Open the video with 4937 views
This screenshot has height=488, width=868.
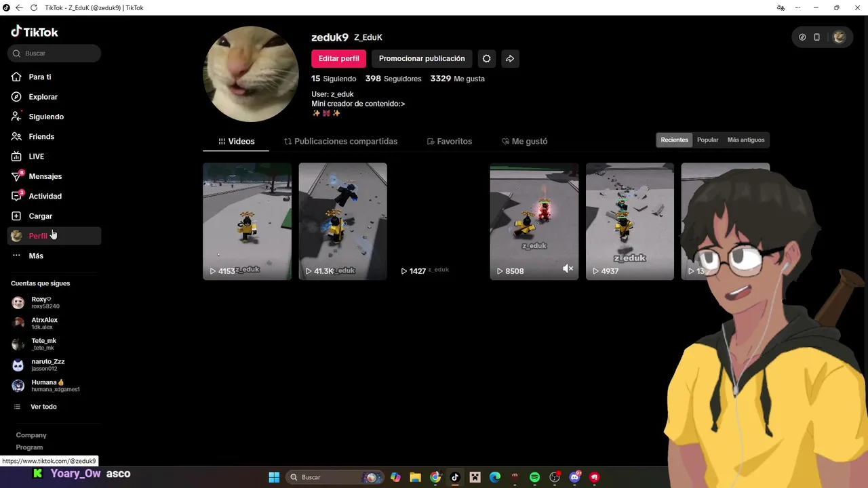coord(629,221)
